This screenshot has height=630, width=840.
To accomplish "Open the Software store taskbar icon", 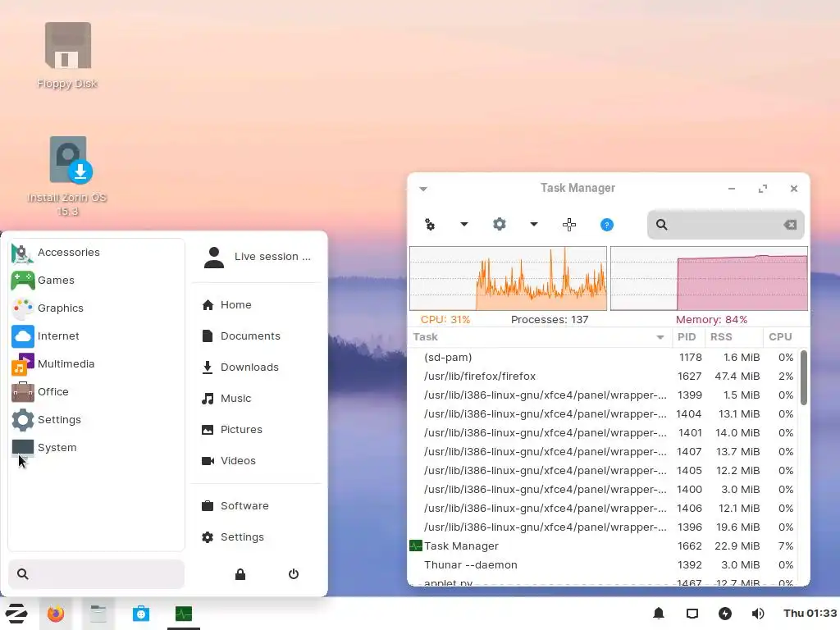I will (141, 614).
